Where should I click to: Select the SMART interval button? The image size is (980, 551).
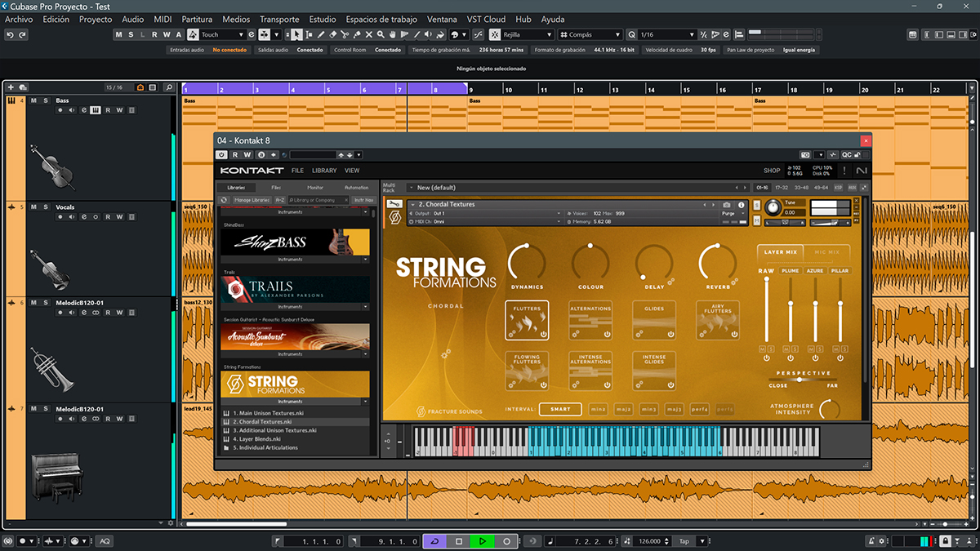click(x=560, y=409)
